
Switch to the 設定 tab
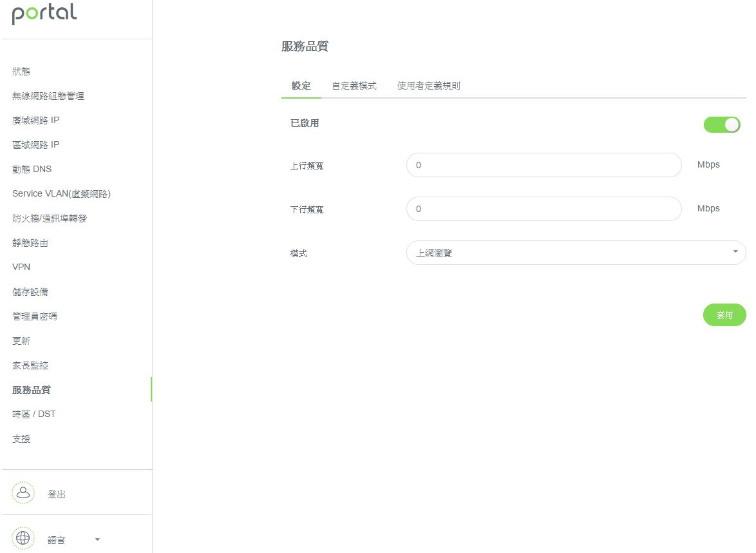301,86
